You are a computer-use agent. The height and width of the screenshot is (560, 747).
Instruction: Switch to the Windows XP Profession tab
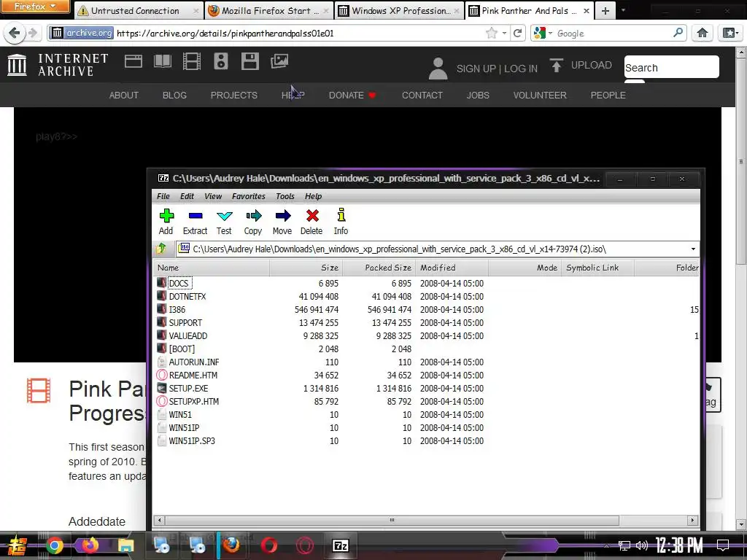[399, 10]
